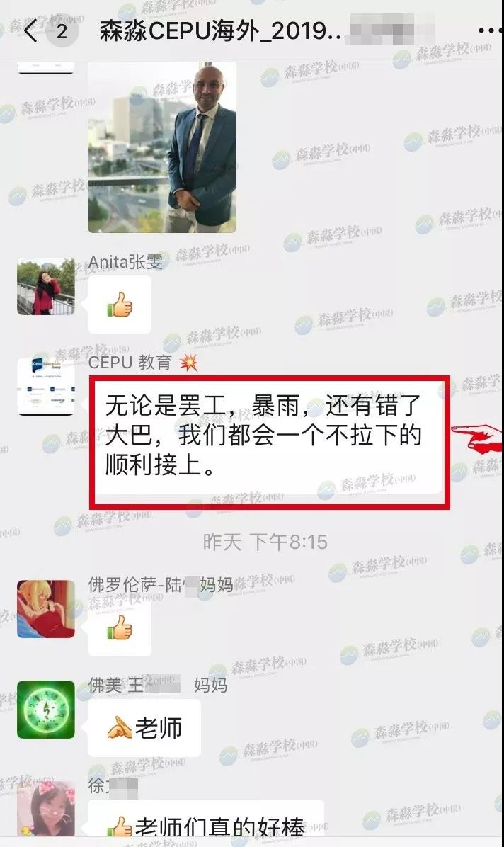This screenshot has height=847, width=504.
Task: Tap Anita张雯's thumbs-up emoji message
Action: [120, 305]
